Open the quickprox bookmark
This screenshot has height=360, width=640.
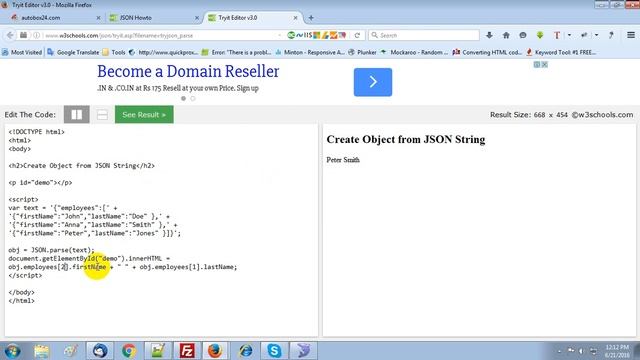163,52
